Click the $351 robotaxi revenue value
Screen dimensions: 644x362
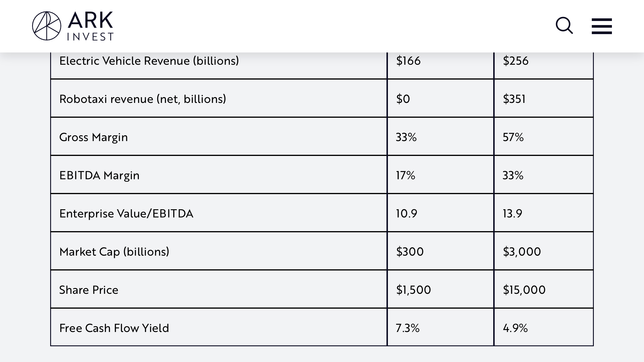pyautogui.click(x=514, y=99)
